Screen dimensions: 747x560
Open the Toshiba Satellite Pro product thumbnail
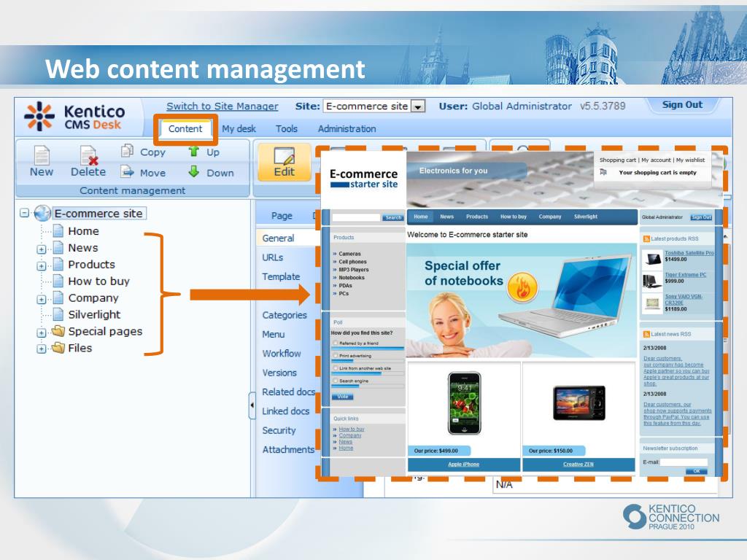(651, 259)
